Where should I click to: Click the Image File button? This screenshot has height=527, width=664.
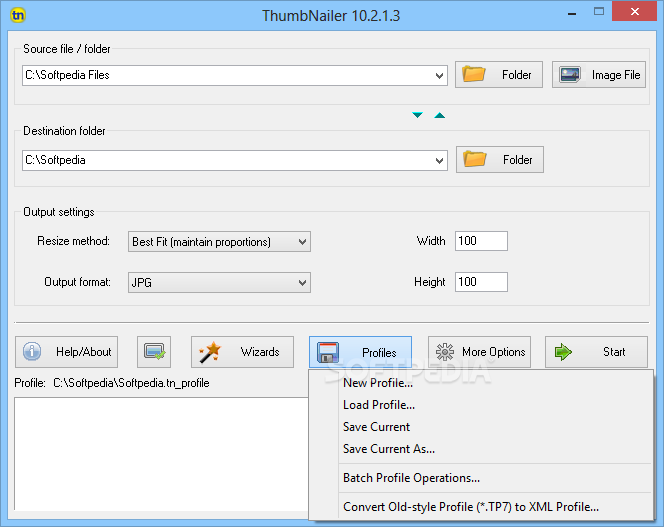598,75
